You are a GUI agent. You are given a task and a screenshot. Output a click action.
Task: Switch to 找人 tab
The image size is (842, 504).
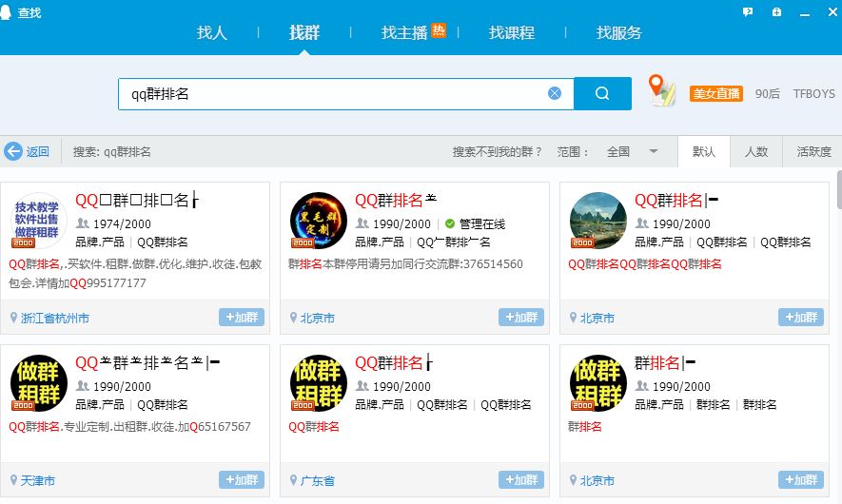point(211,32)
